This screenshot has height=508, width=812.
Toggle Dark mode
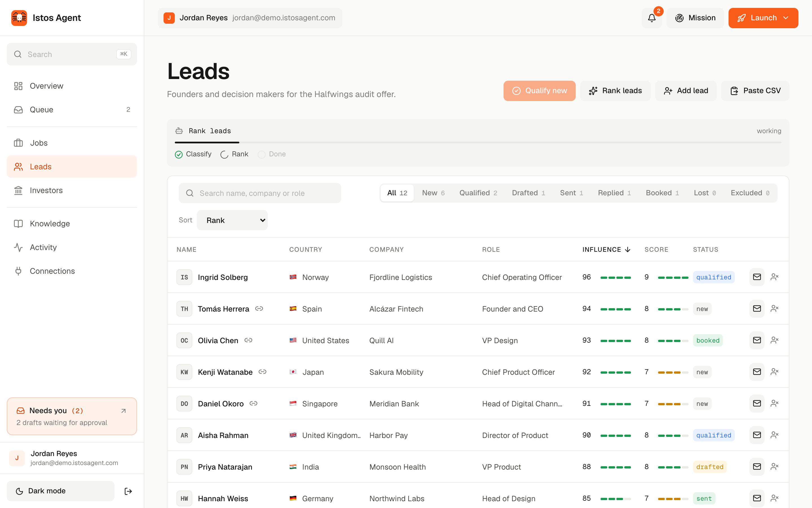[60, 491]
